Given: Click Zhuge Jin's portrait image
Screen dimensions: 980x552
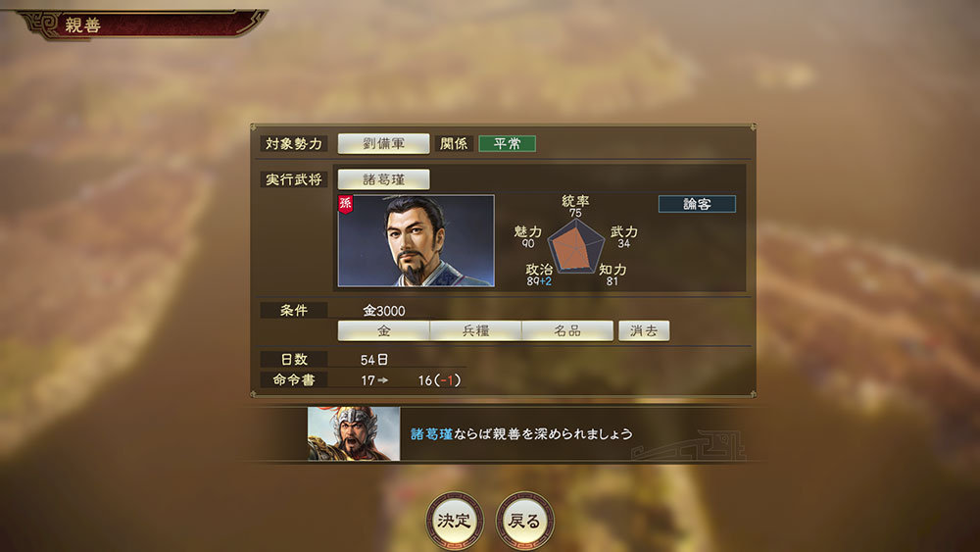Looking at the screenshot, I should (416, 240).
